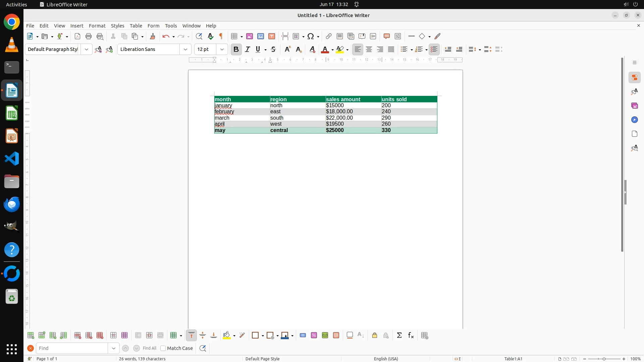Click the Insert Table icon in toolbar
This screenshot has height=362, width=644.
pos(234,36)
